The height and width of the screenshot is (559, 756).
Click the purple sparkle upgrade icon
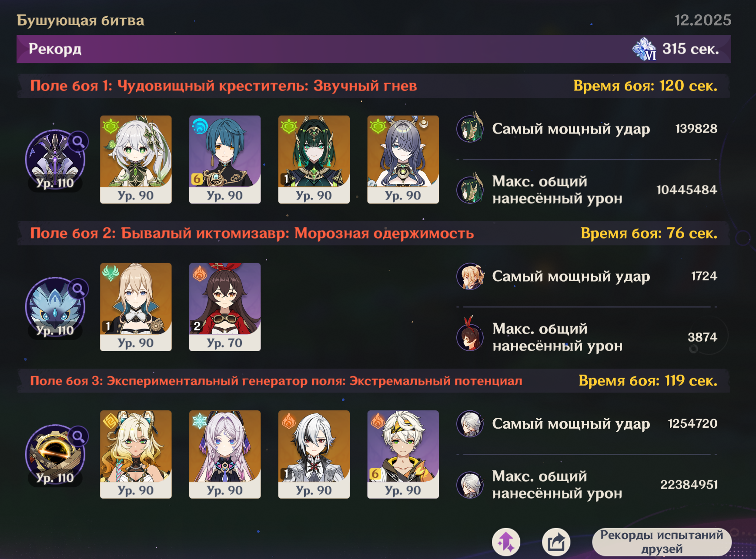click(506, 542)
